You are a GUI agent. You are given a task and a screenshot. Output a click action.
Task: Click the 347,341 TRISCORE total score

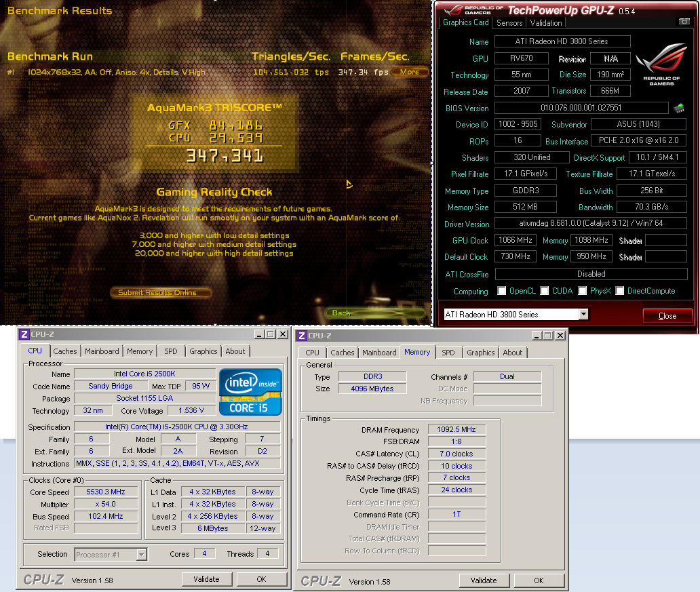tap(225, 156)
